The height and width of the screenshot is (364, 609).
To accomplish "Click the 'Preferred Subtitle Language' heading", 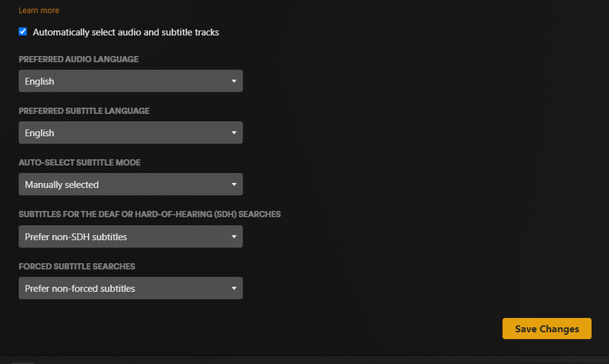I will click(x=84, y=111).
